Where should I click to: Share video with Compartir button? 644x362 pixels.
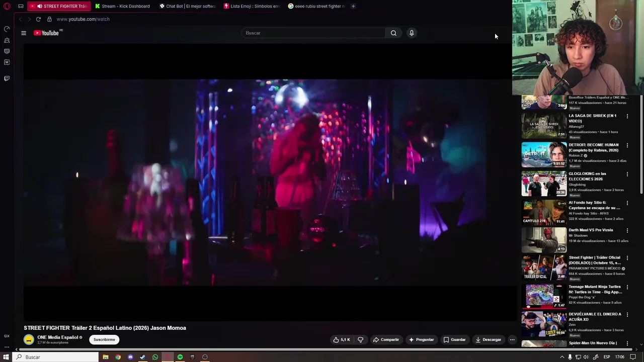pos(386,340)
